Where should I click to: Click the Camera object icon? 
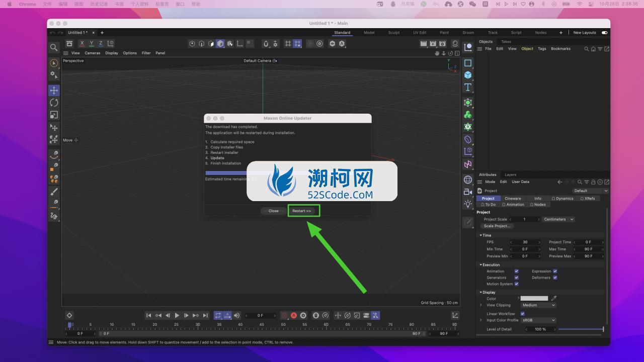coord(468,192)
